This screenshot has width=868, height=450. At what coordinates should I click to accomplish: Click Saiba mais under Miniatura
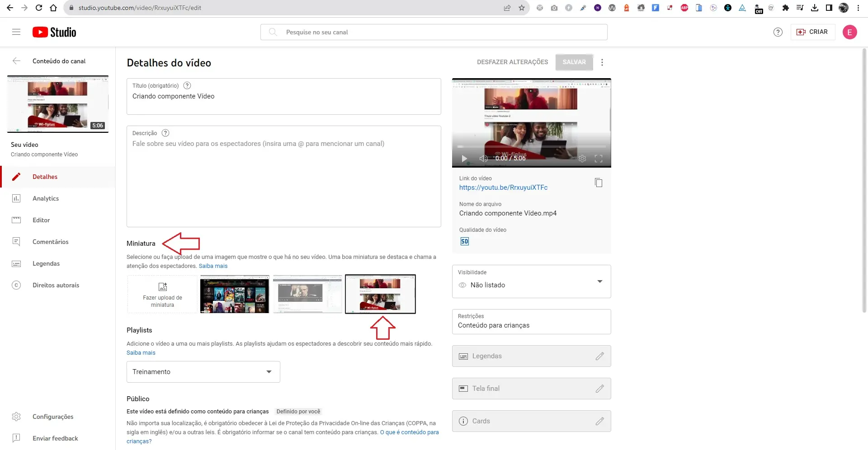213,266
